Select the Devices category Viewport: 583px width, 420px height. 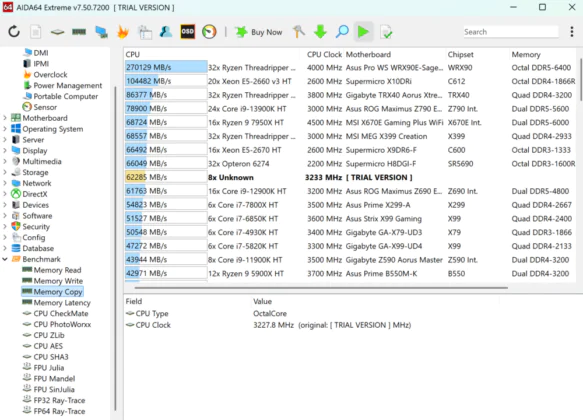click(x=30, y=205)
